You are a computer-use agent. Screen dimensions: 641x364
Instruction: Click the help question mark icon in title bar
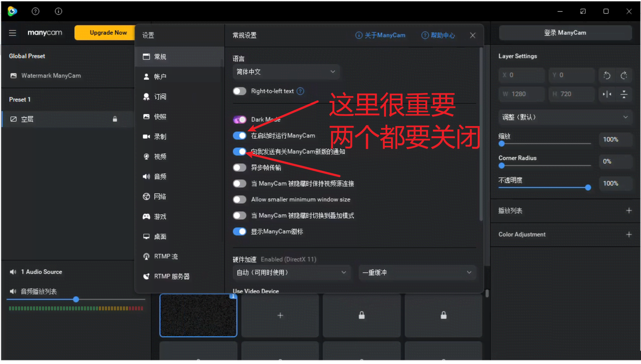(36, 11)
